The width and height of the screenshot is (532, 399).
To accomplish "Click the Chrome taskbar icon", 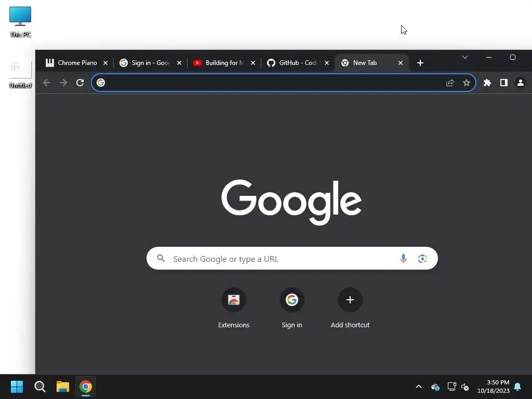I will pos(86,387).
